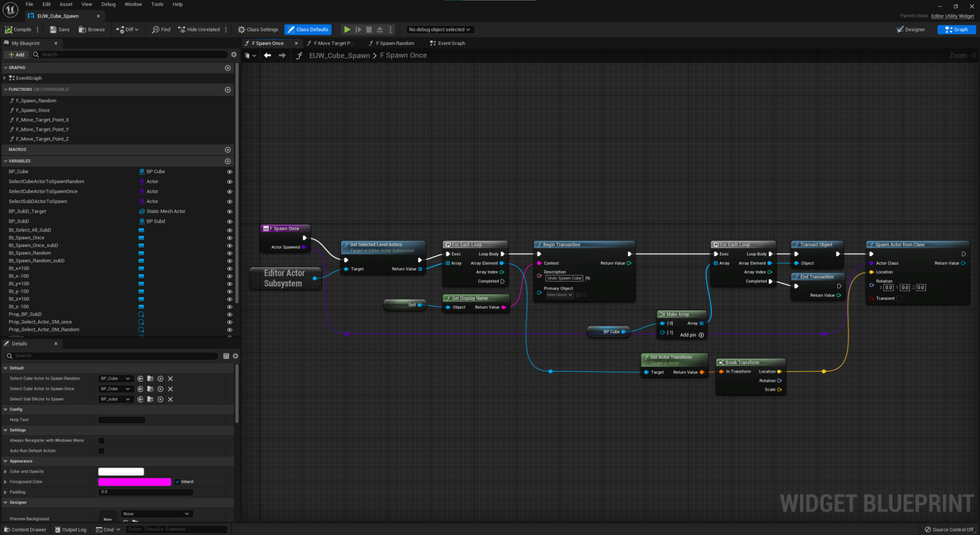Open Preview Background None dropdown

click(156, 514)
